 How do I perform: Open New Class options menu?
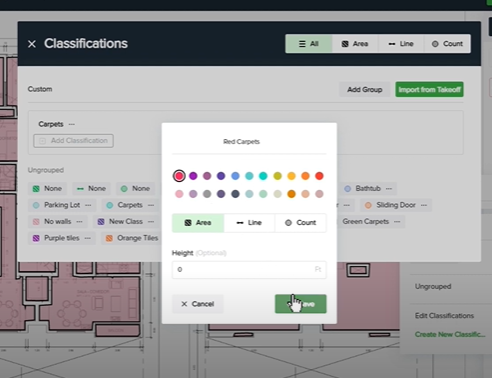pyautogui.click(x=151, y=222)
